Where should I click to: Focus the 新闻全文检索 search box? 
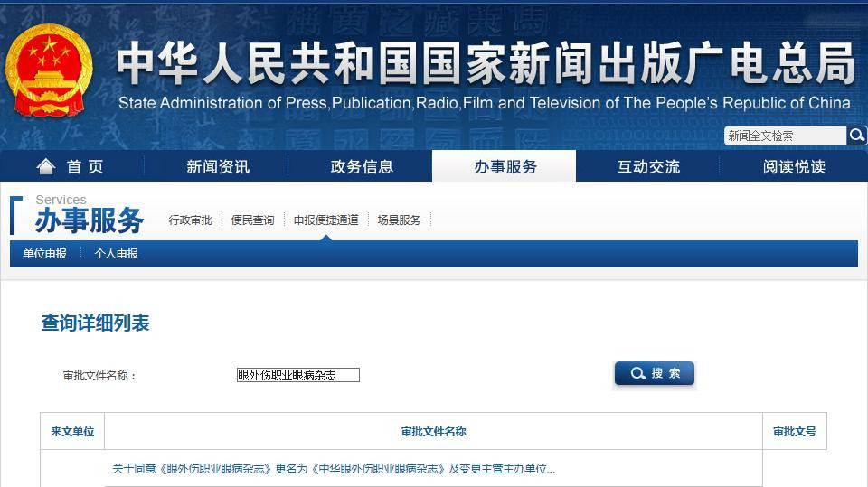pos(785,136)
